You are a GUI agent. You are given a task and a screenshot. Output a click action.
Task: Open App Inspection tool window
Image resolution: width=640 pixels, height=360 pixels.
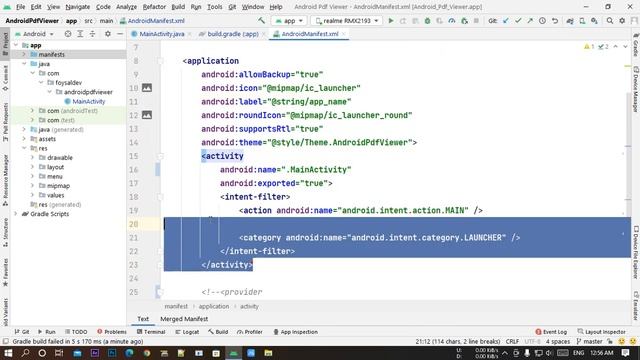point(295,332)
